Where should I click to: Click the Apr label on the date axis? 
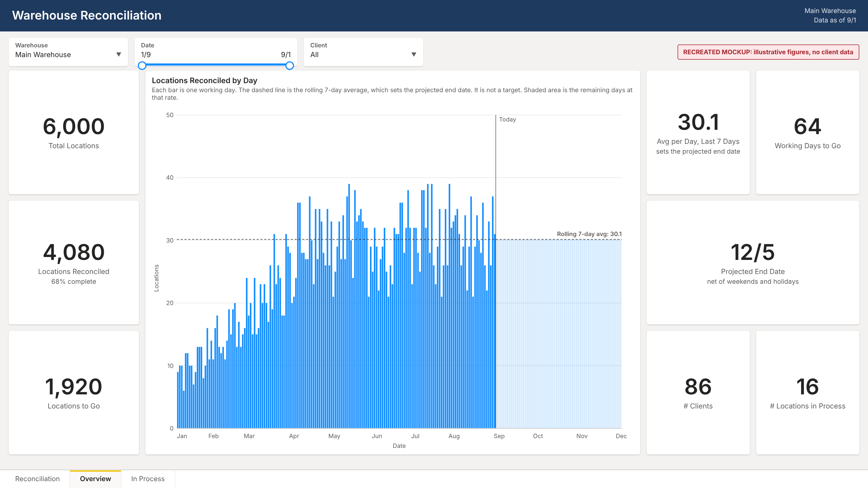click(294, 436)
